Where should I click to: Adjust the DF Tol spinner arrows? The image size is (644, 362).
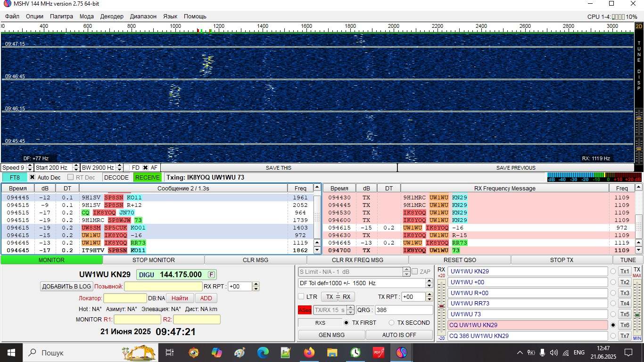tap(429, 283)
